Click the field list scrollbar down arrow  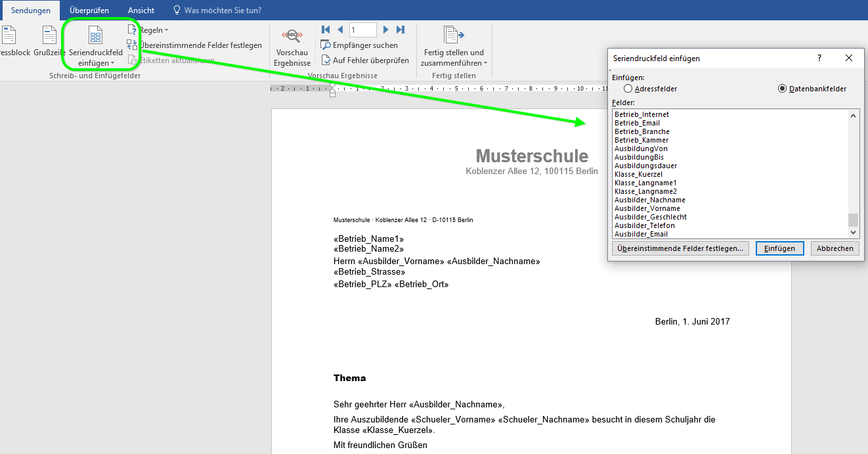[x=854, y=232]
